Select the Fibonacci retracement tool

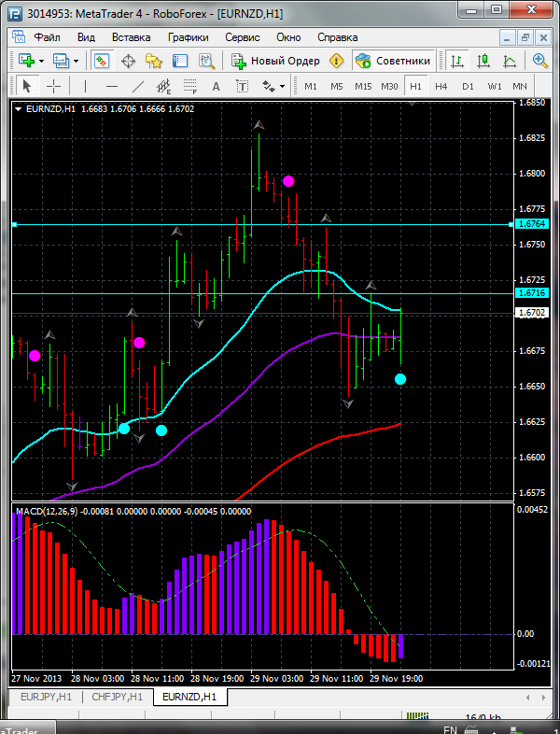coord(190,86)
